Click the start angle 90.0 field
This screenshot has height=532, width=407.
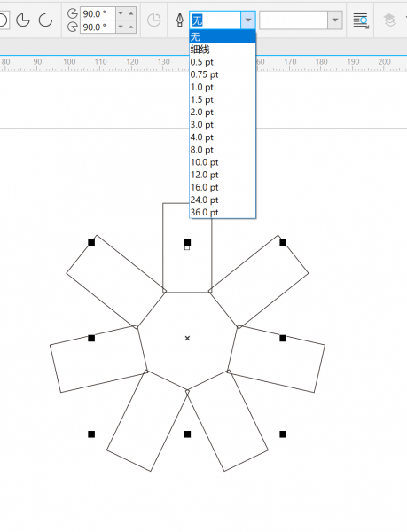pos(98,13)
